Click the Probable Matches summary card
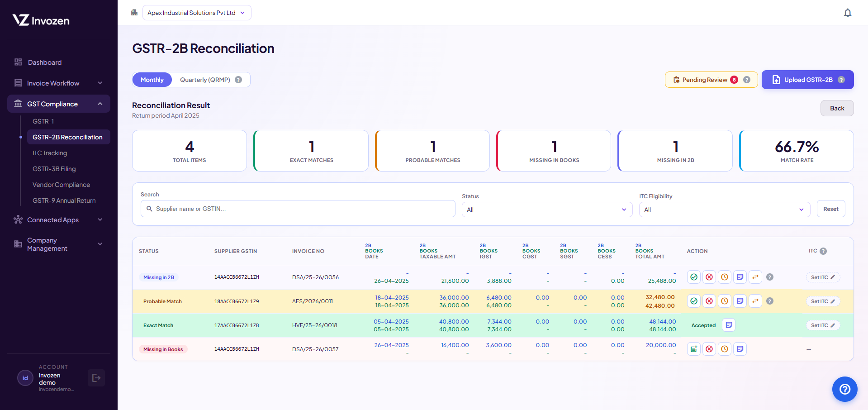The width and height of the screenshot is (868, 410). (432, 151)
